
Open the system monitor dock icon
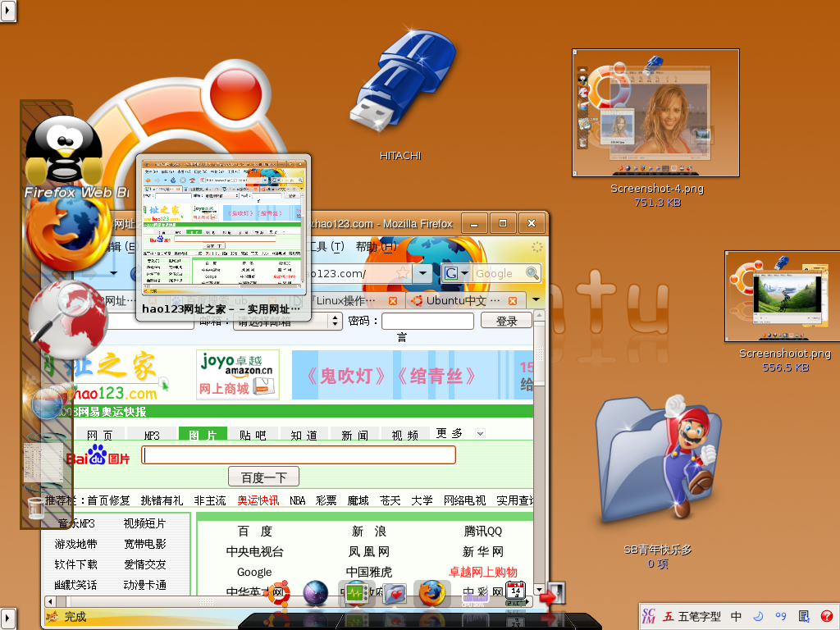point(356,594)
